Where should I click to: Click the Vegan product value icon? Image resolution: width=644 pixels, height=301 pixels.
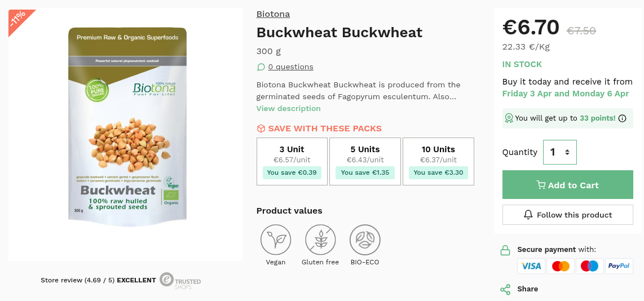pyautogui.click(x=276, y=240)
